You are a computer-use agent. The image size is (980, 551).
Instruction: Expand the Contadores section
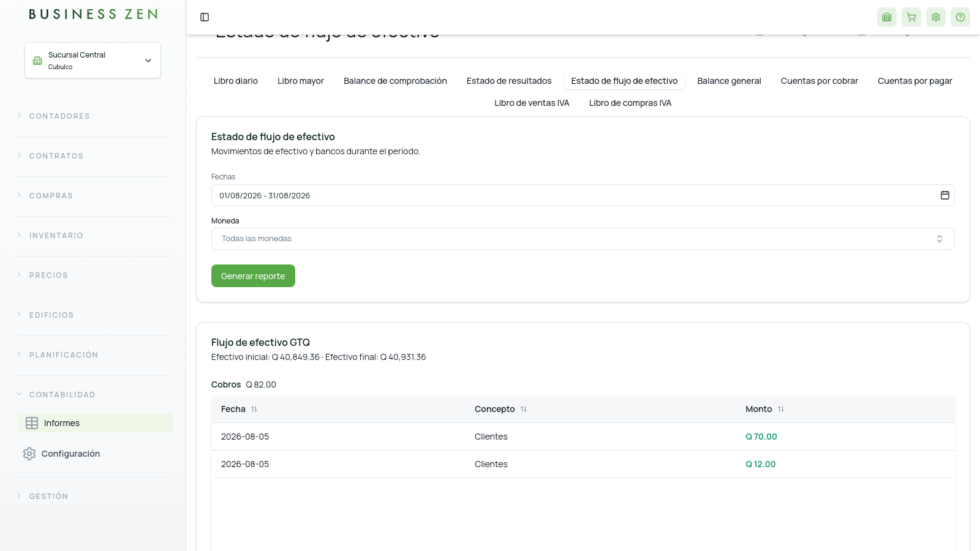click(92, 116)
